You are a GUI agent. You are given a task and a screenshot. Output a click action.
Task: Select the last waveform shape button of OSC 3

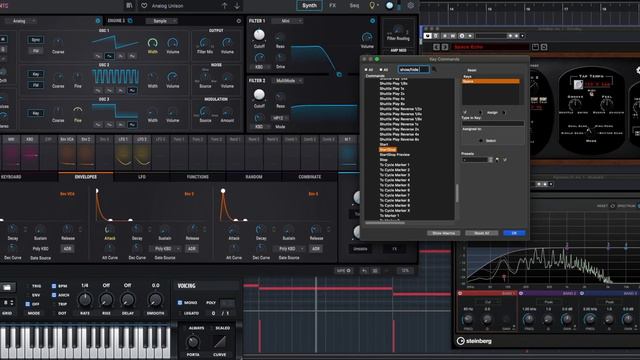click(x=132, y=124)
